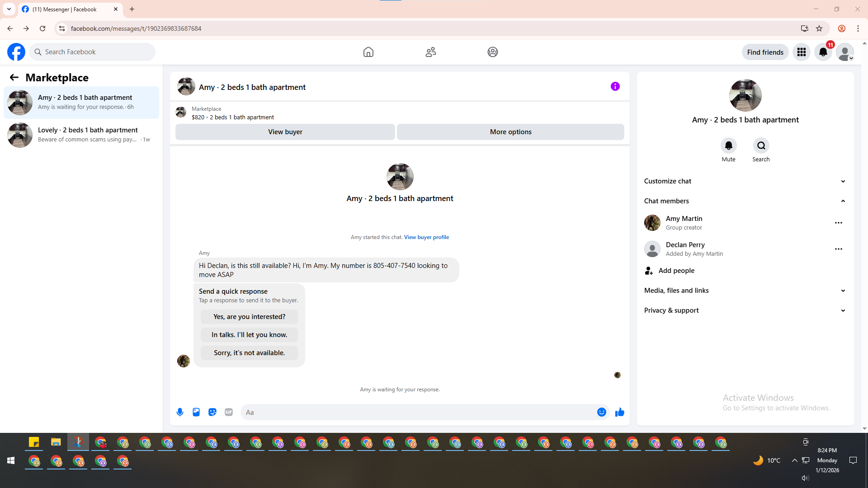Open options menu for Amy Martin
Screen dimensions: 868x488
point(838,223)
